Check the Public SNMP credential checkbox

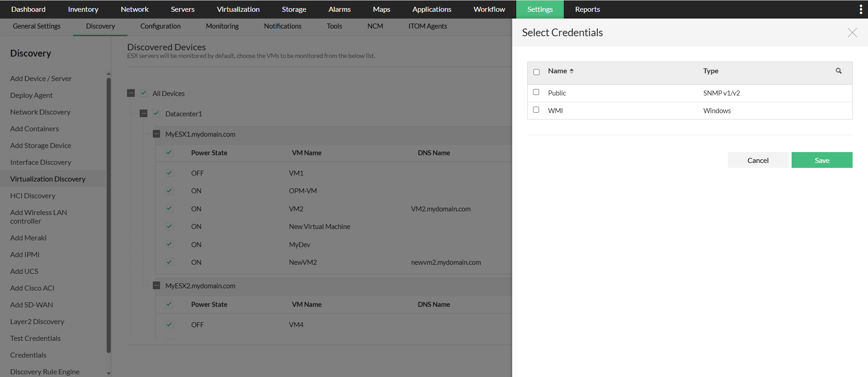coord(536,92)
